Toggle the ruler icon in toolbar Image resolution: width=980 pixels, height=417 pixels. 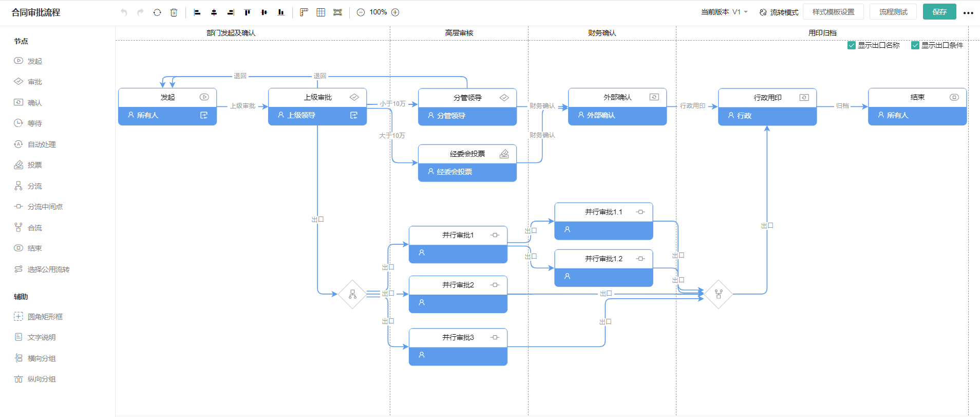304,12
